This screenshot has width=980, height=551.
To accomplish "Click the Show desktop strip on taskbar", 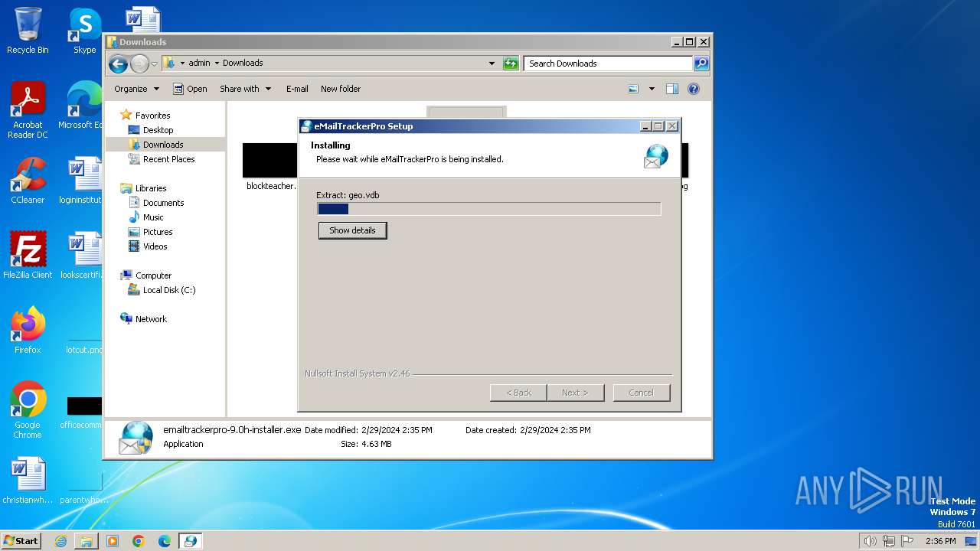I will pos(971,541).
